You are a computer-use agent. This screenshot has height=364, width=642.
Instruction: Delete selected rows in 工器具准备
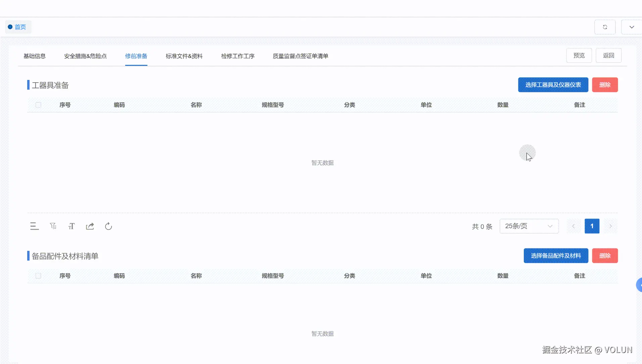click(605, 85)
